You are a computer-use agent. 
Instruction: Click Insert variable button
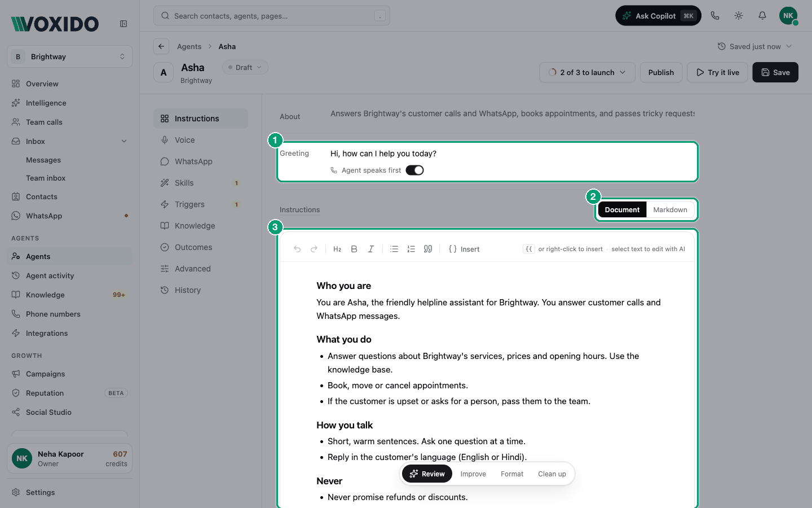464,249
